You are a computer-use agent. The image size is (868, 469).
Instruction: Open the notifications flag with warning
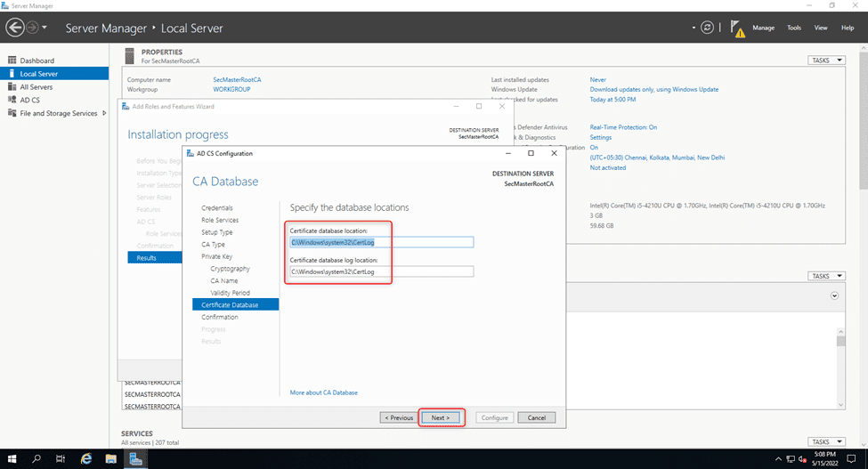[737, 28]
